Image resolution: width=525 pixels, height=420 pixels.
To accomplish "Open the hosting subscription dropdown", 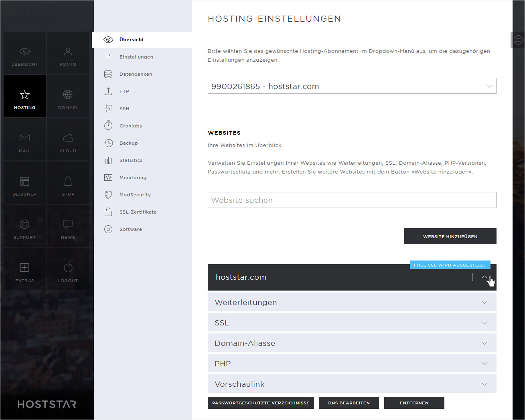I will click(x=352, y=86).
